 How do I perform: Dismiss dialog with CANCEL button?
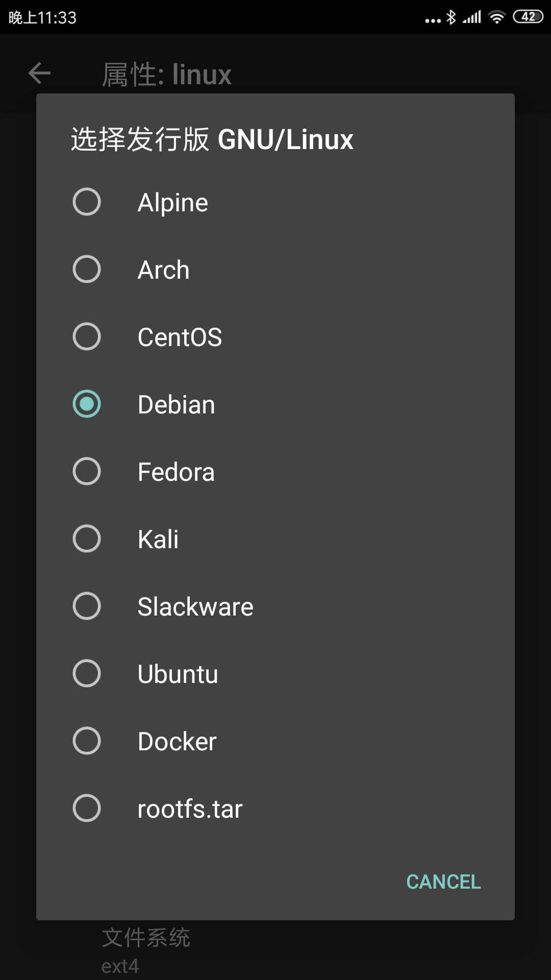tap(443, 882)
